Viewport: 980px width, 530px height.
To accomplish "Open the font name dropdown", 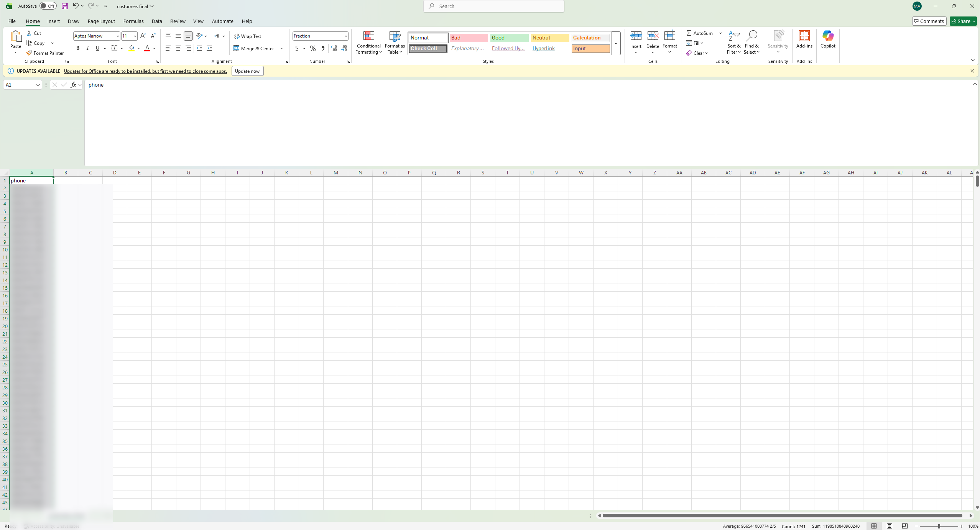I will point(118,36).
